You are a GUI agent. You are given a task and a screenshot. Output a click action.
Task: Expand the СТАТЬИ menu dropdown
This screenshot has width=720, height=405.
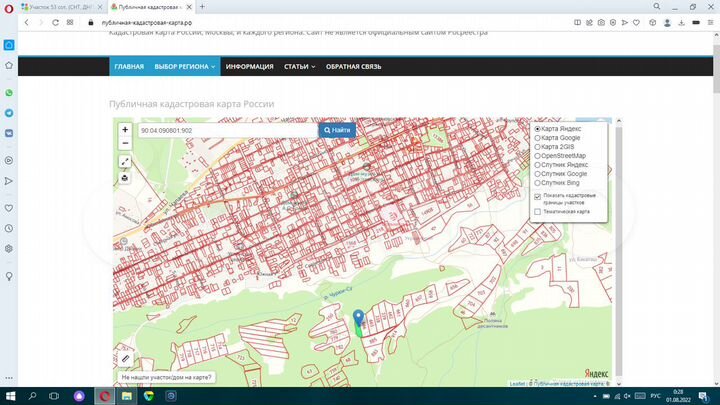click(299, 67)
